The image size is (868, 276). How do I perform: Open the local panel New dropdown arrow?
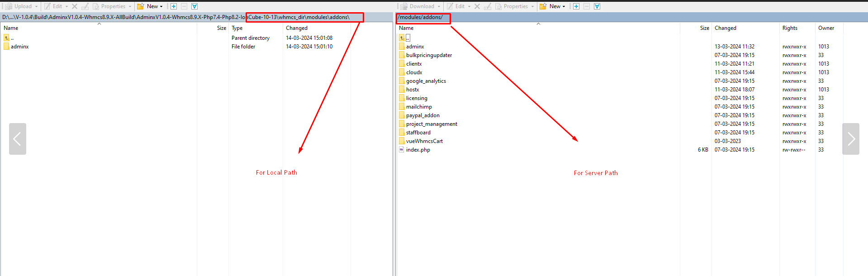pos(161,6)
